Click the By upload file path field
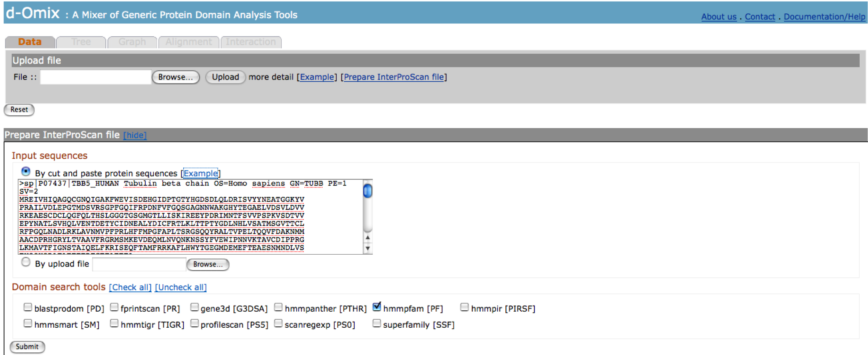The image size is (868, 355). (x=139, y=264)
